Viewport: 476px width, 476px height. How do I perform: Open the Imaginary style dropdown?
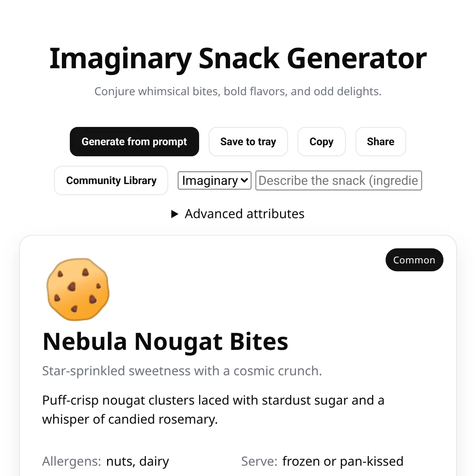(215, 180)
